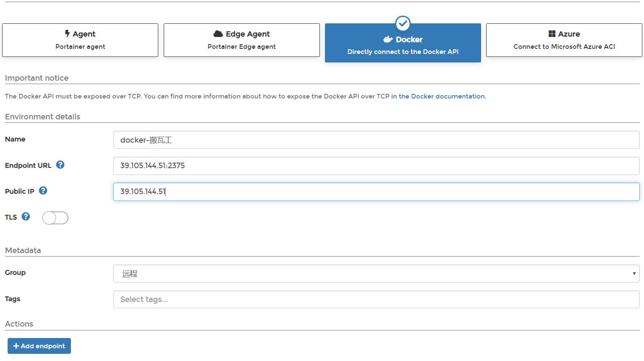
Task: Click the Public IP label text
Action: point(20,191)
